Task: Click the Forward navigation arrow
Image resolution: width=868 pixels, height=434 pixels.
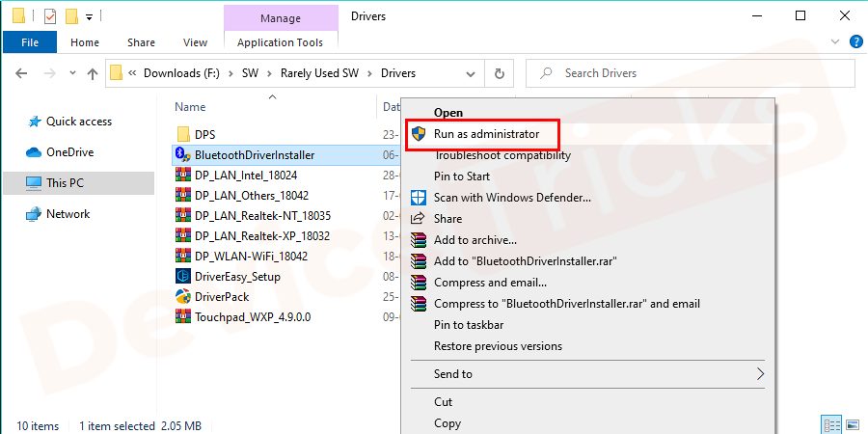Action: pyautogui.click(x=50, y=73)
